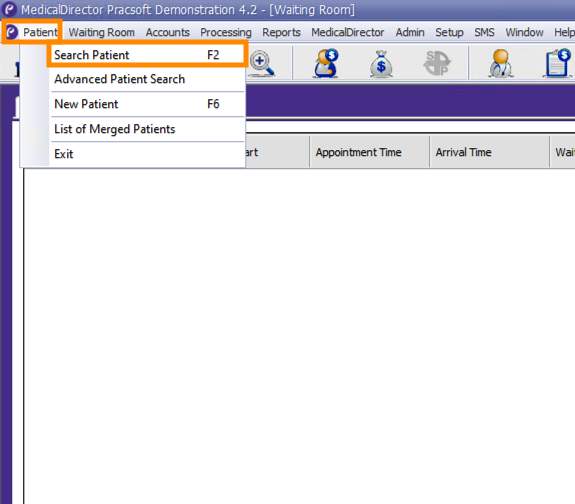The image size is (575, 504).
Task: Open the Setup menu
Action: pyautogui.click(x=449, y=32)
